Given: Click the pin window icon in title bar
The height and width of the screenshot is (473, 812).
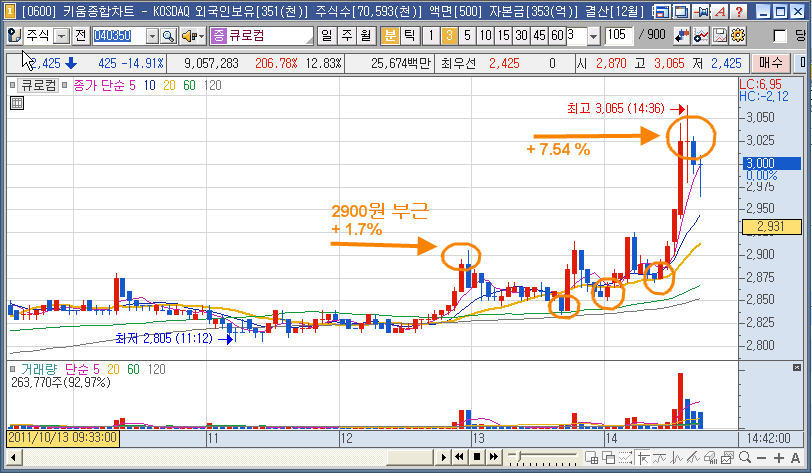Looking at the screenshot, I should [700, 11].
